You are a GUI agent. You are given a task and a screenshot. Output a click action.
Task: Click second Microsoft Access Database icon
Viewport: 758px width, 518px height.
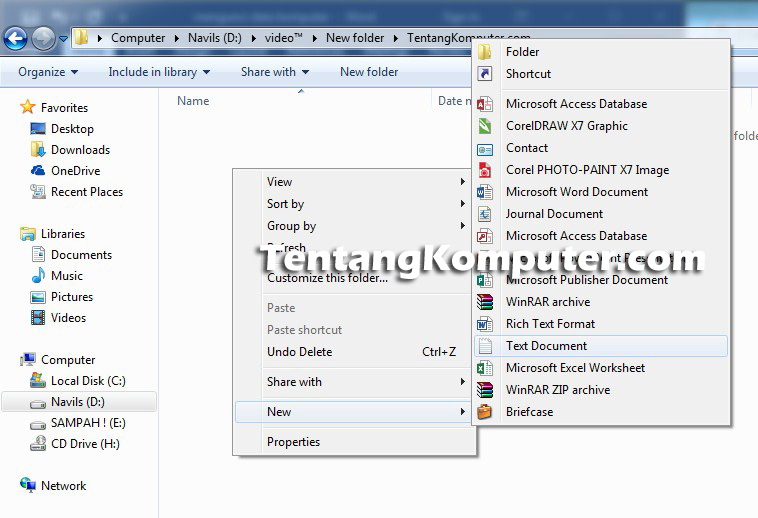(485, 236)
